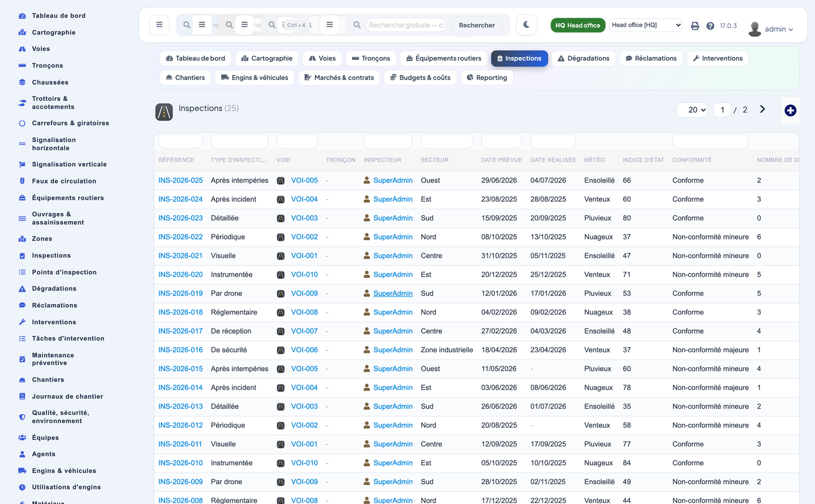Screen dimensions: 815x504
Task: Click the Référence column filter field
Action: tap(180, 141)
